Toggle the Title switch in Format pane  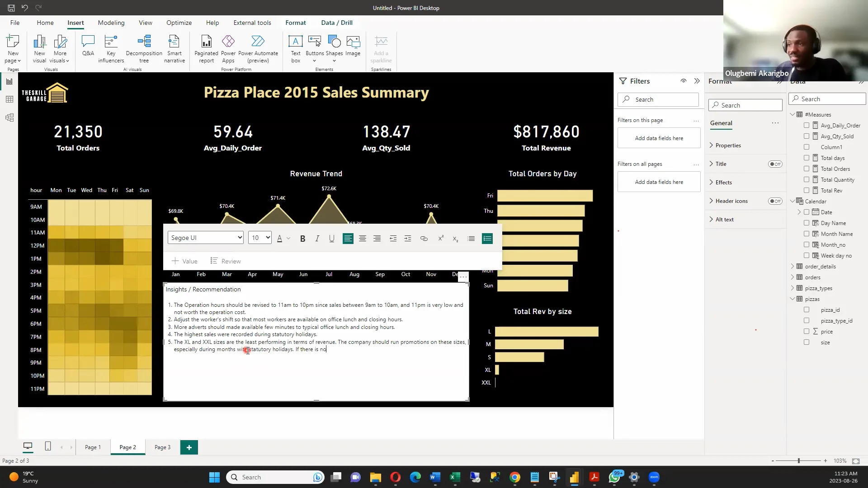point(775,164)
